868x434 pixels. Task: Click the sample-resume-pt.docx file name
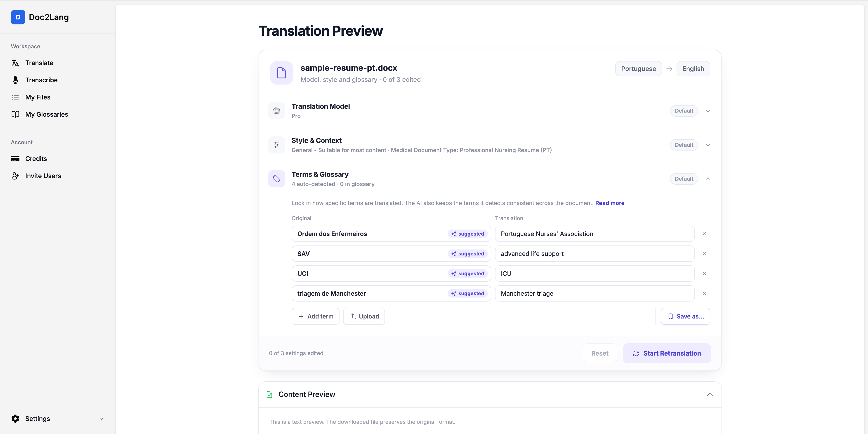point(349,68)
